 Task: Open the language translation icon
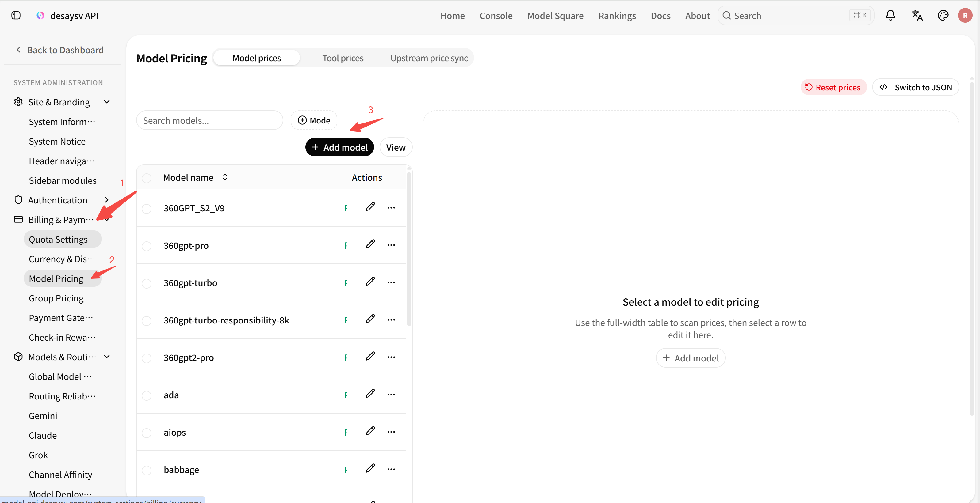point(917,16)
